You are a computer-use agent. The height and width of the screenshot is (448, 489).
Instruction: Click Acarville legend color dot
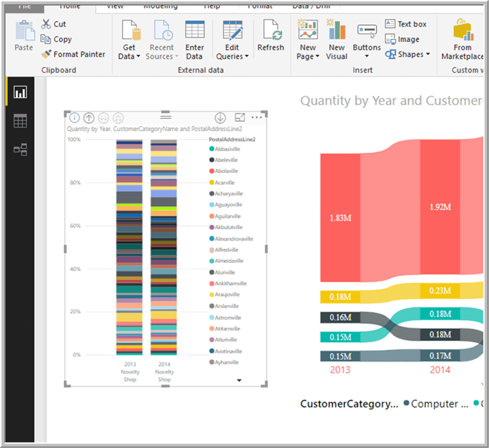click(x=212, y=182)
